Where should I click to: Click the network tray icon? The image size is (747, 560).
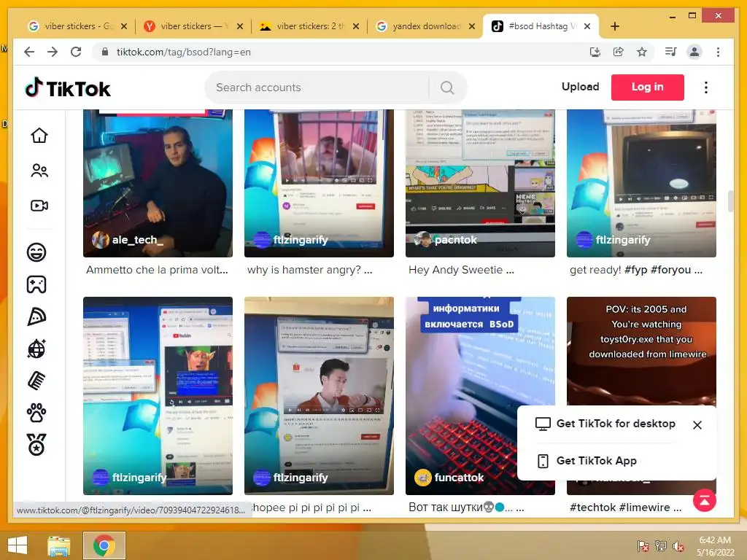tap(661, 545)
